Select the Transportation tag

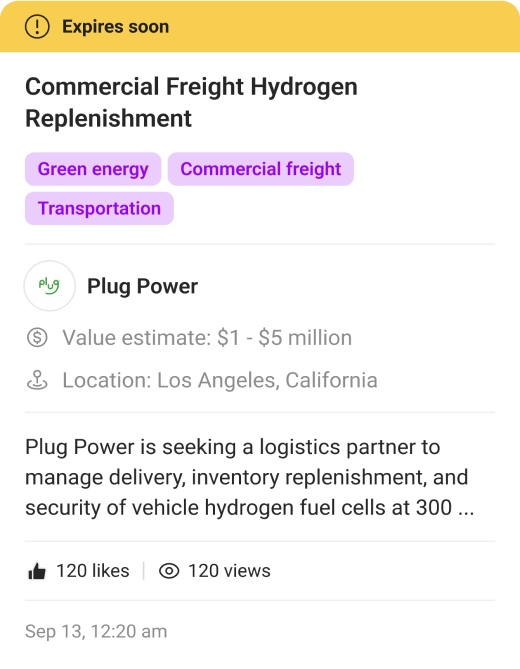pyautogui.click(x=99, y=208)
